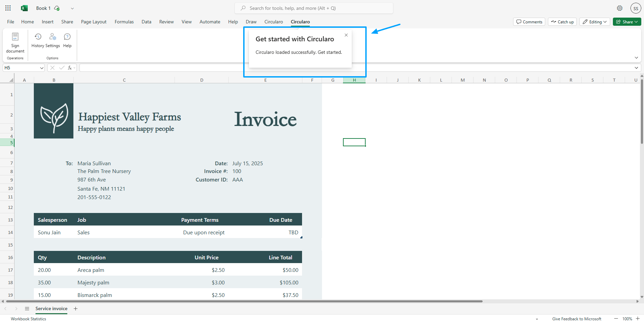Open the settings gear icon
This screenshot has width=644, height=322.
point(619,8)
